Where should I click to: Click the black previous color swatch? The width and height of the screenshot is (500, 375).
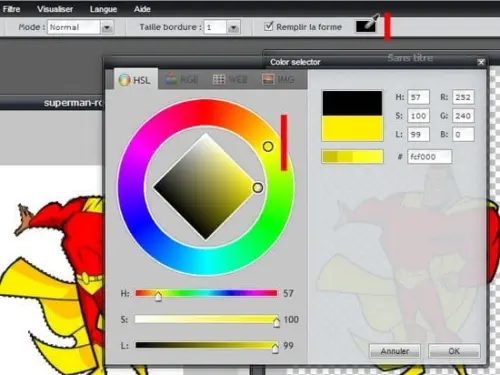[352, 103]
